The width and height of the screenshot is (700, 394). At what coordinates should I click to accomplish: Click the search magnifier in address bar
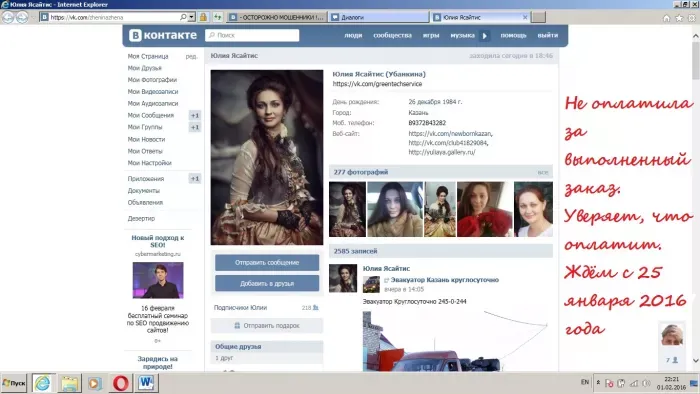[183, 17]
